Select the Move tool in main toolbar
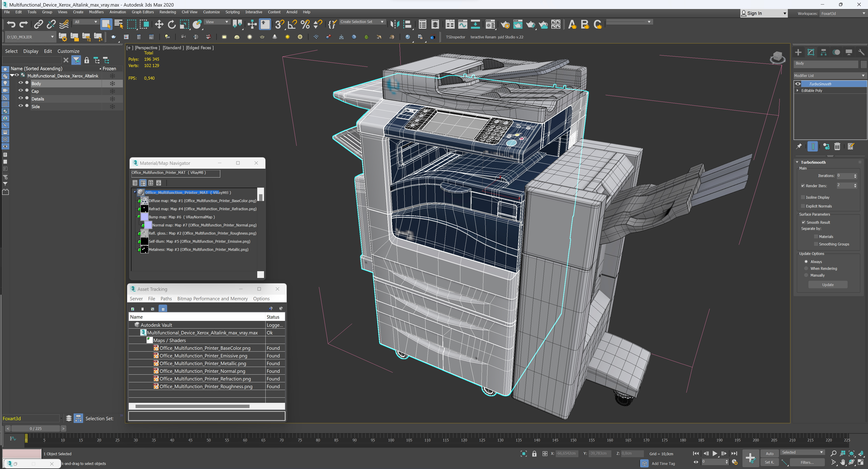868x469 pixels. click(159, 24)
